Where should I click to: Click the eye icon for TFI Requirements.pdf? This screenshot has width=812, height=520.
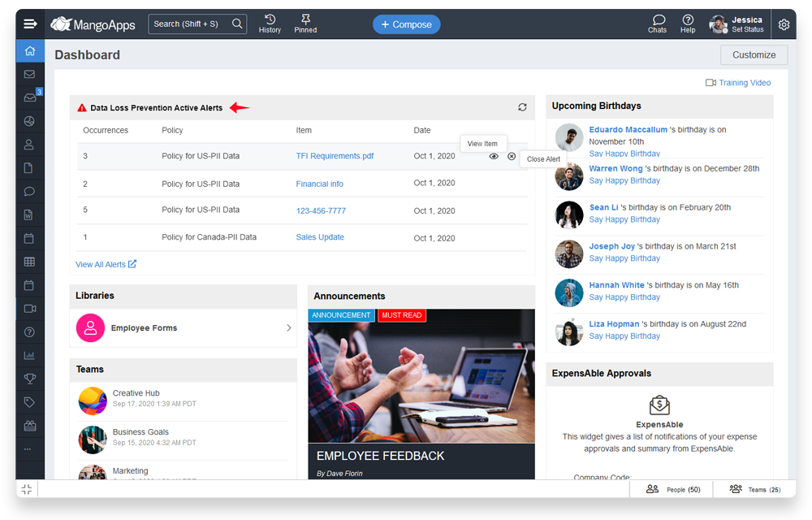pos(494,157)
